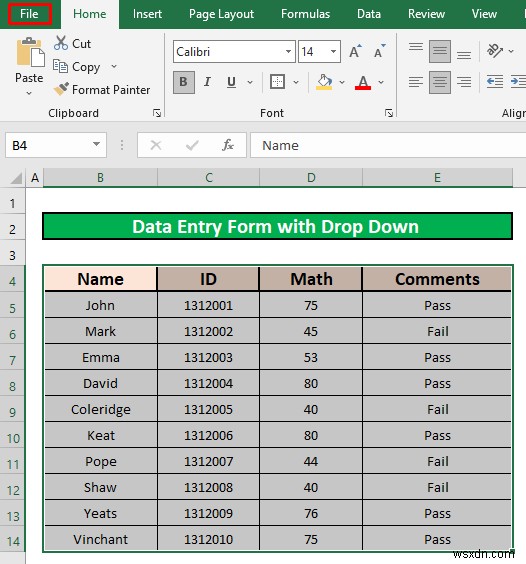Expand the Name Box dropdown arrow
This screenshot has height=564, width=526.
pyautogui.click(x=96, y=145)
